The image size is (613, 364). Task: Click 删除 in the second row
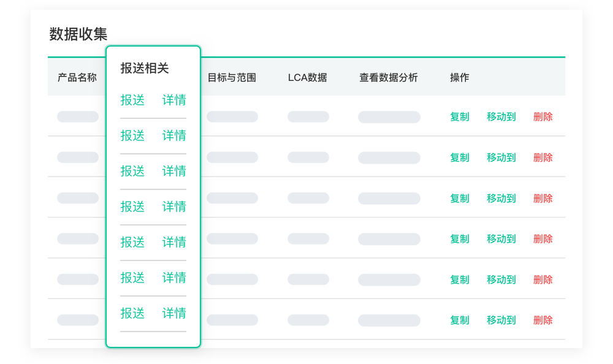pyautogui.click(x=543, y=157)
